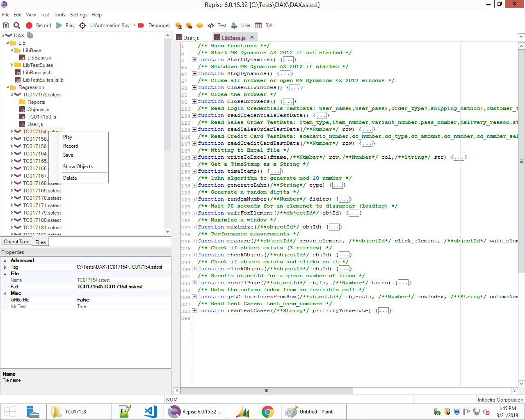Select LibTestSuites.jslib in tree

click(x=43, y=80)
